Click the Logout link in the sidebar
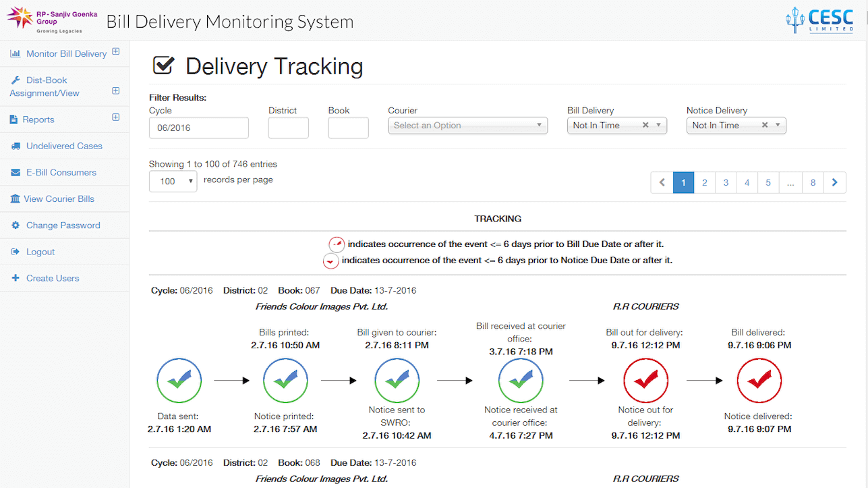 click(x=40, y=252)
